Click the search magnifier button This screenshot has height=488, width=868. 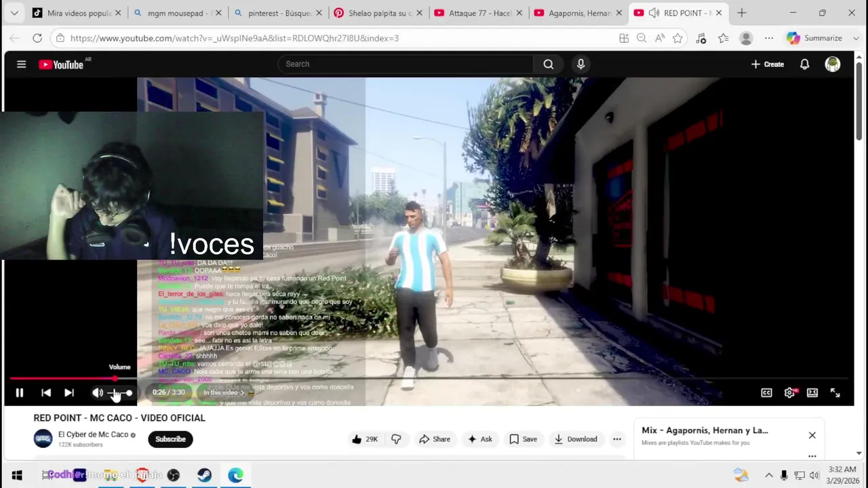click(549, 64)
